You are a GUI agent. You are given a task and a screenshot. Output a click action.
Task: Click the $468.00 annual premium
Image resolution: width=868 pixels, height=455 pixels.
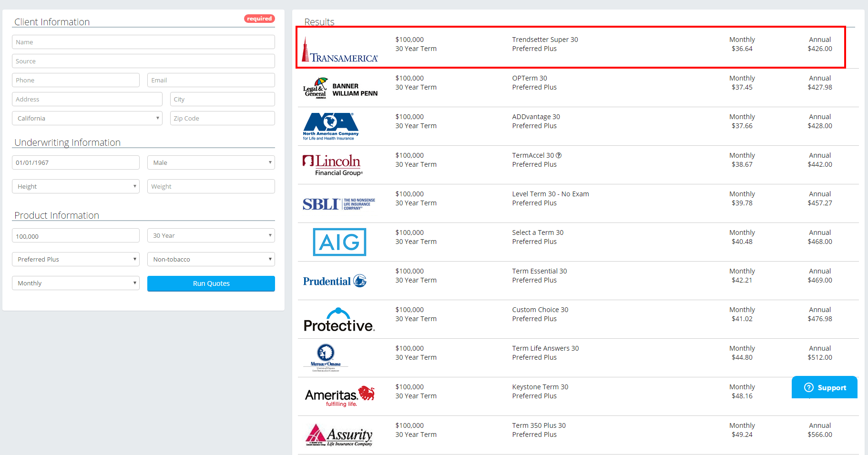[x=820, y=242]
